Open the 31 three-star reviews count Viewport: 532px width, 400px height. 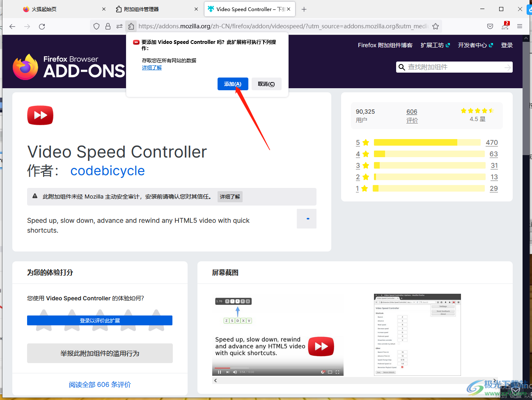click(494, 165)
